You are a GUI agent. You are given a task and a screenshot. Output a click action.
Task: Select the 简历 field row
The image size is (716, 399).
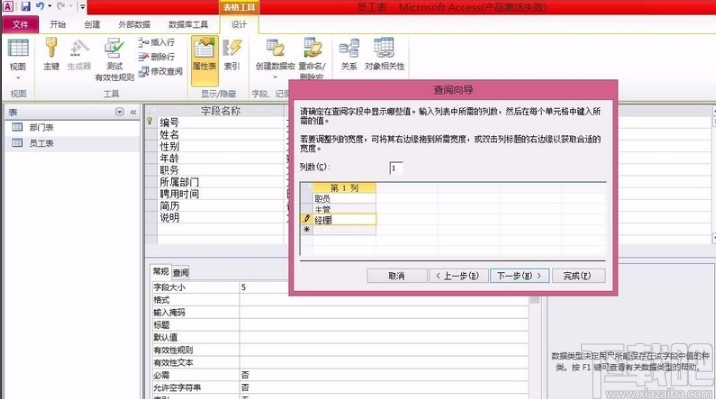click(x=221, y=205)
